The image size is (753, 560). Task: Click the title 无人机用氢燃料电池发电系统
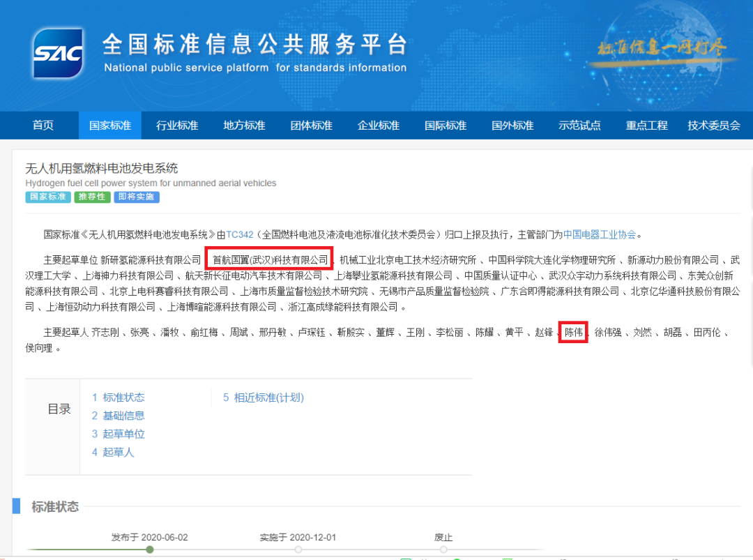[101, 168]
